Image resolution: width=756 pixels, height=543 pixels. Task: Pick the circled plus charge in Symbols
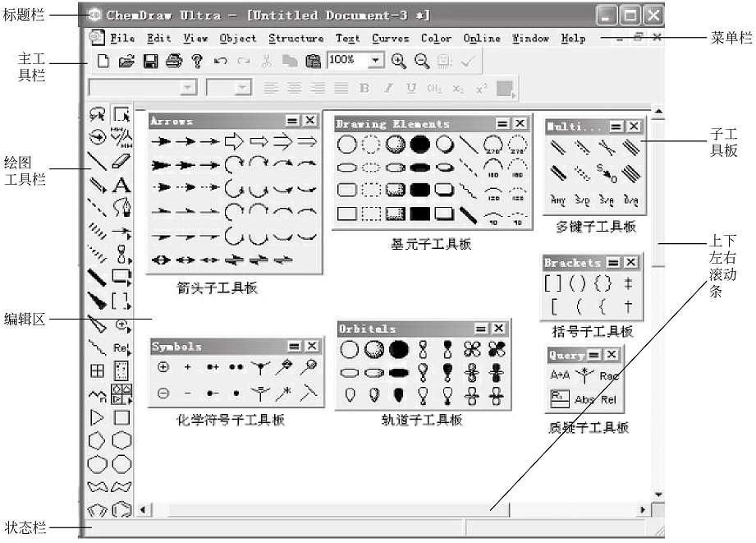pos(163,367)
